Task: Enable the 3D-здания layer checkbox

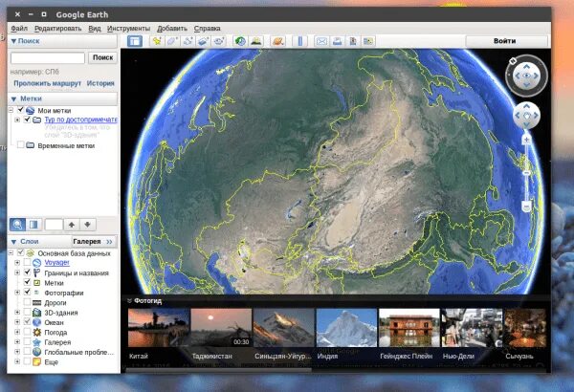Action: pyautogui.click(x=27, y=313)
